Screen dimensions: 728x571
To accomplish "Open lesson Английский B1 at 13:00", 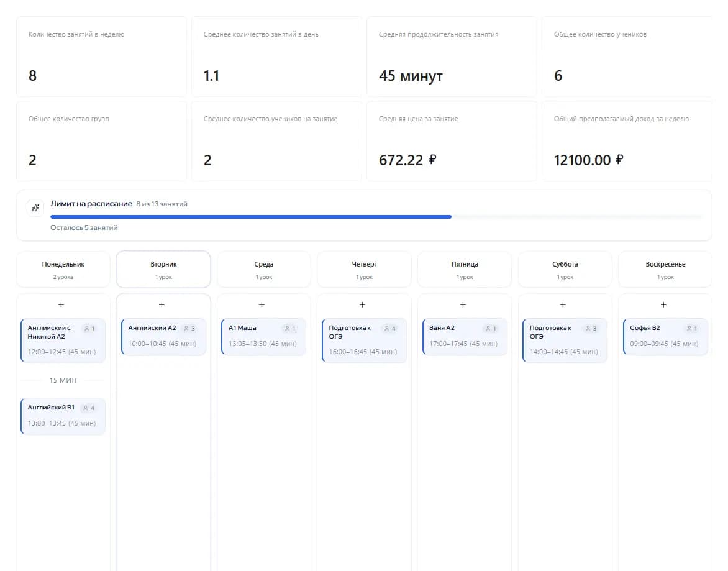I will click(63, 416).
